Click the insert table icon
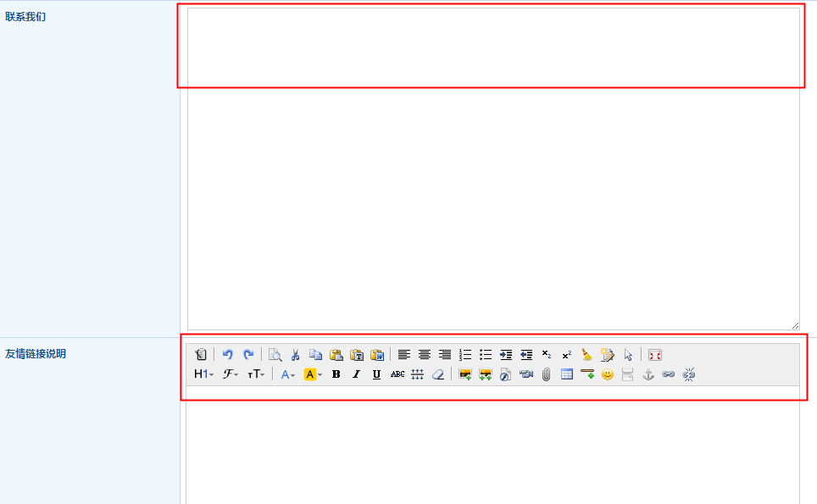The width and height of the screenshot is (817, 504). 567,374
